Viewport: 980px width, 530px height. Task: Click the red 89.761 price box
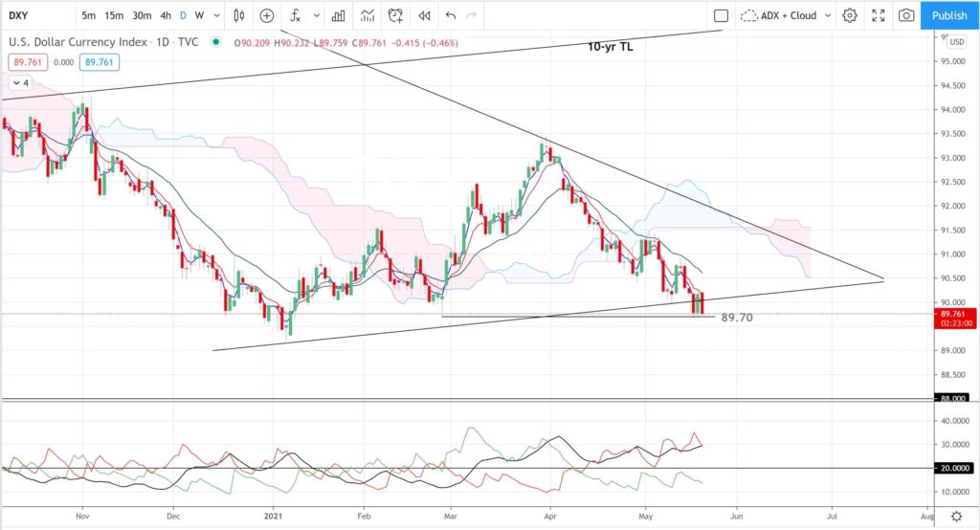[28, 62]
